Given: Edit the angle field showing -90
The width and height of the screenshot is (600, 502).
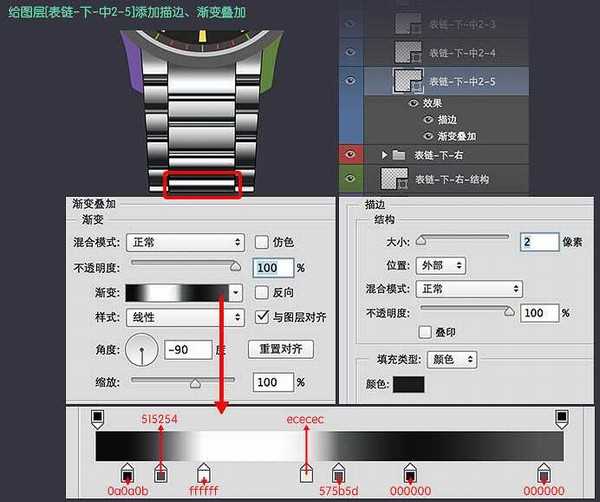Looking at the screenshot, I should [x=188, y=350].
